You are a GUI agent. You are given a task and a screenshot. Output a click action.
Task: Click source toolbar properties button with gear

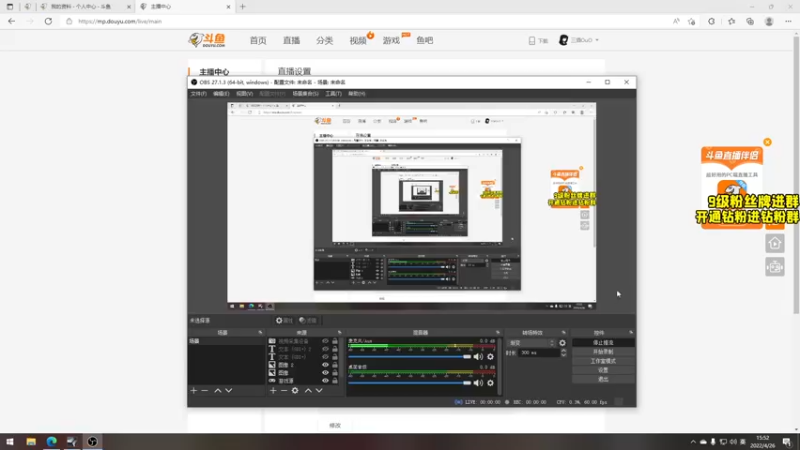(x=284, y=320)
